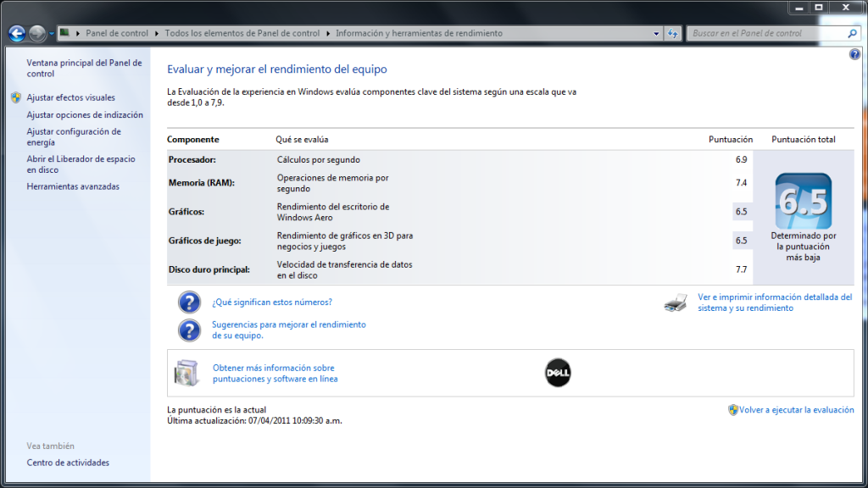Screen dimensions: 868x488
Task: Click the search magnifier icon
Action: pos(853,33)
